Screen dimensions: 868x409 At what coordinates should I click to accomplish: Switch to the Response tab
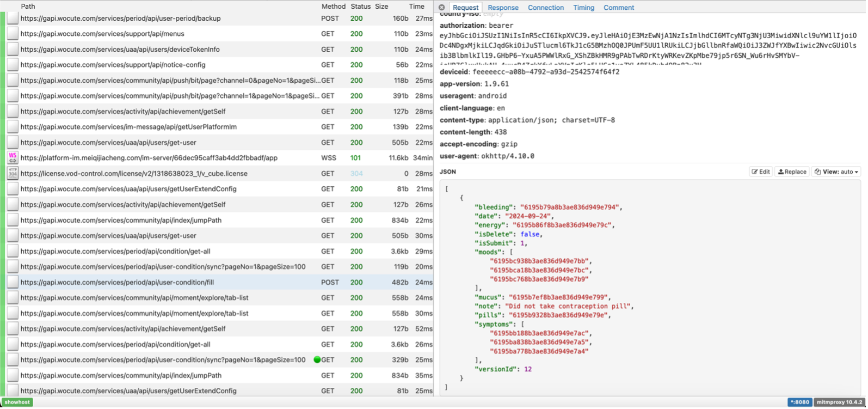tap(503, 8)
